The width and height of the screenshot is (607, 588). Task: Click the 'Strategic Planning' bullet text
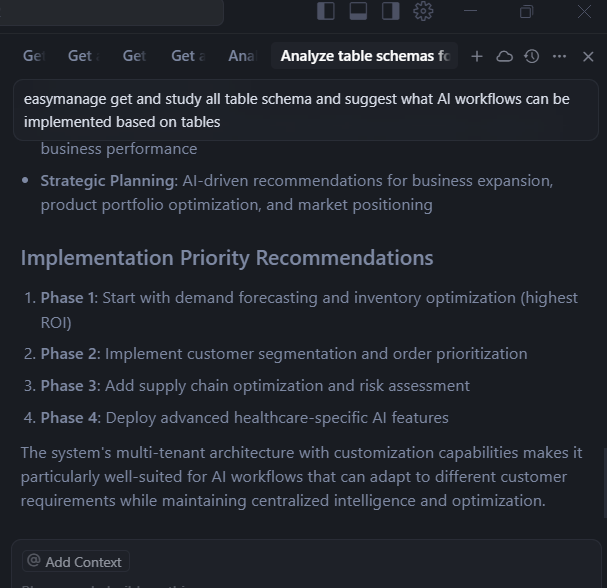(297, 193)
